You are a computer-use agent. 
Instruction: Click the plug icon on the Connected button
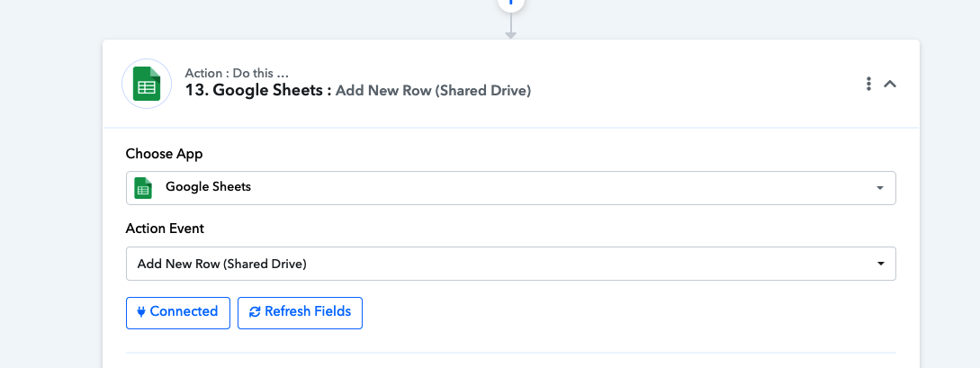(x=141, y=312)
